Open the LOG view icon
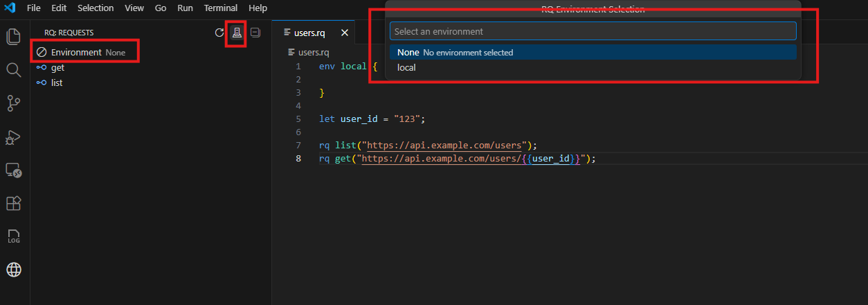 click(13, 236)
